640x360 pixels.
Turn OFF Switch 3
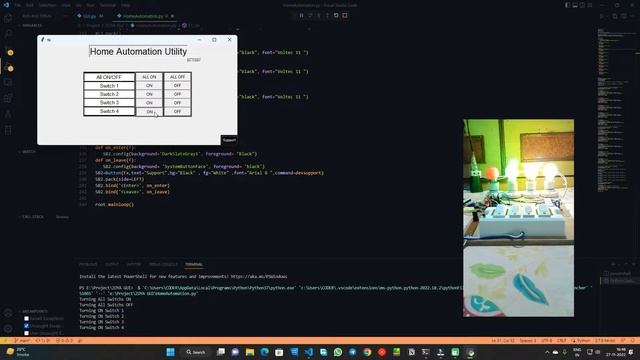[177, 103]
